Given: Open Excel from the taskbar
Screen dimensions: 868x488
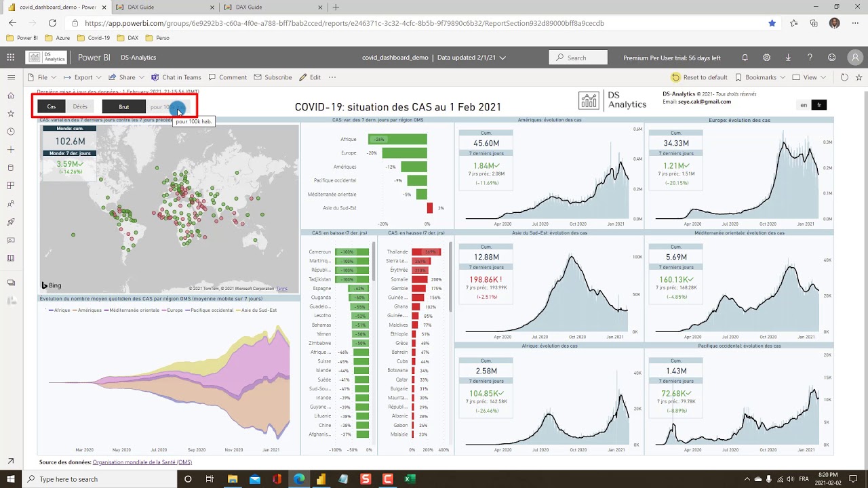Looking at the screenshot, I should 410,479.
